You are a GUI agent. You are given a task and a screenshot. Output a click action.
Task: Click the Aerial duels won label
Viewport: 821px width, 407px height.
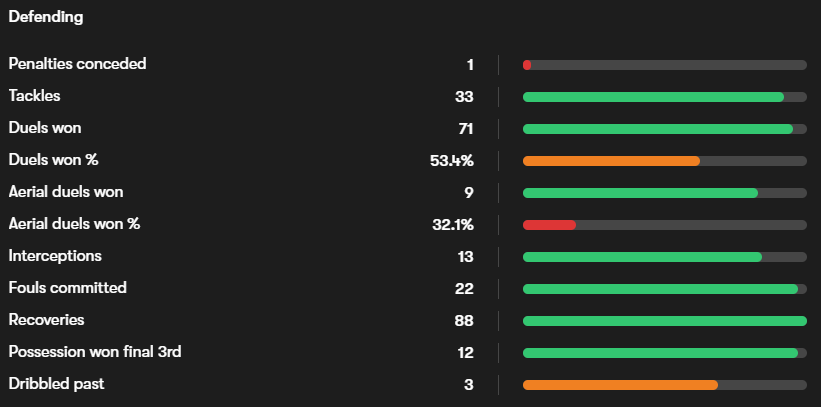tap(66, 192)
